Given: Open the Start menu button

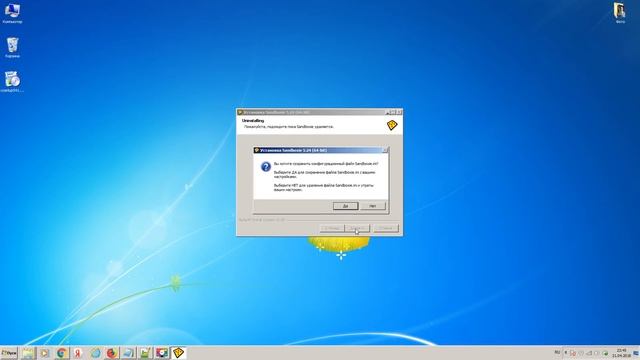Looking at the screenshot, I should pos(9,353).
